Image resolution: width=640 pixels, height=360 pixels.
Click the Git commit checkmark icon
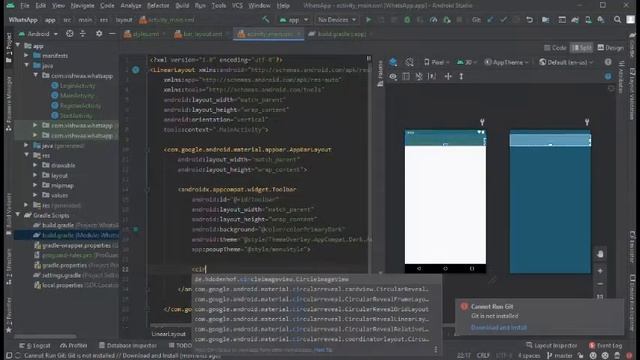pos(504,20)
